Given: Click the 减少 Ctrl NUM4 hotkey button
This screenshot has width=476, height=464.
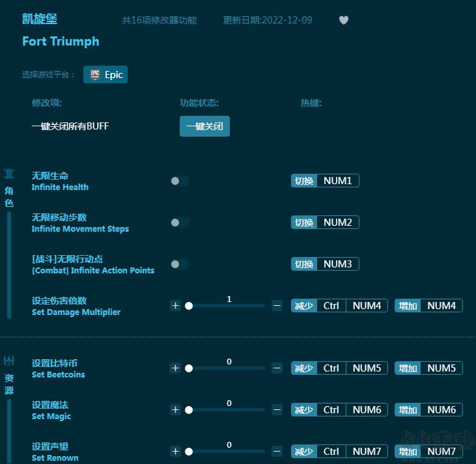Looking at the screenshot, I should (339, 306).
